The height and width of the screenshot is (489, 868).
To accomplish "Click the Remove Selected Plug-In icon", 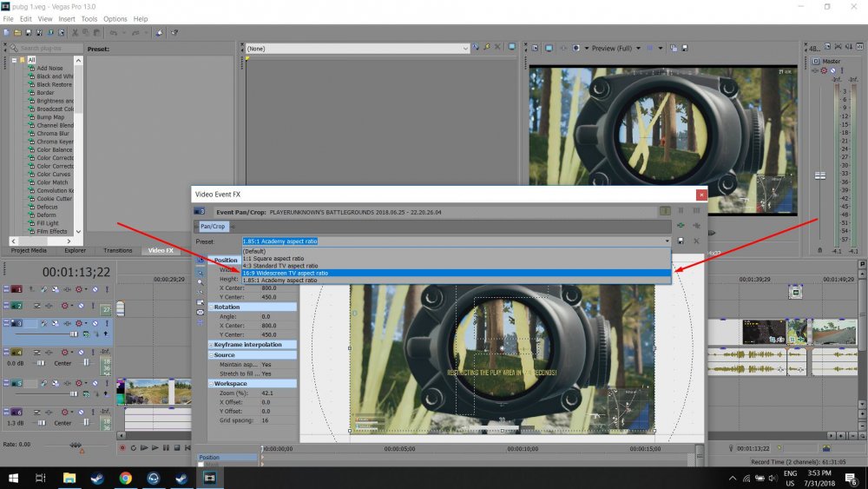I will (x=696, y=226).
